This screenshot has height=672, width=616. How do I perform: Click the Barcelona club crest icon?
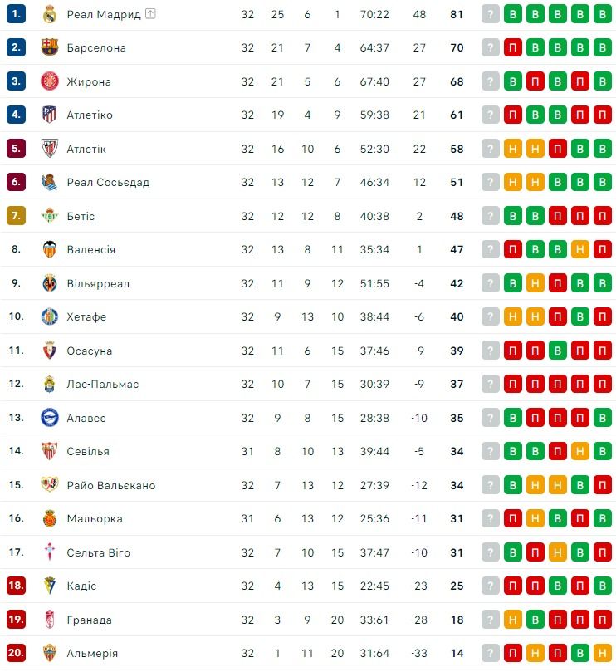click(50, 47)
